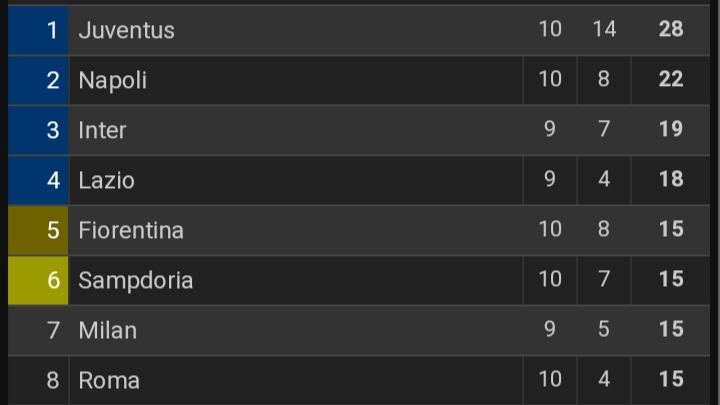
Task: Click Sampdoria team name
Action: (135, 280)
